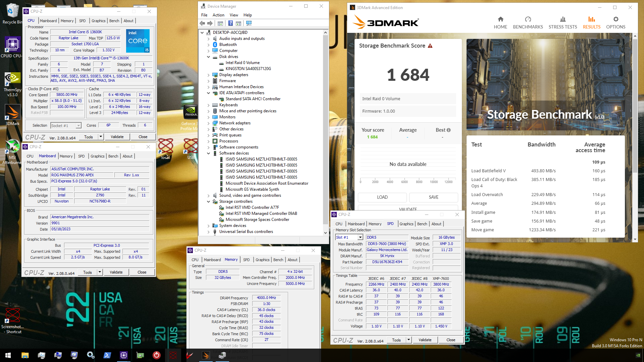The width and height of the screenshot is (644, 362).
Task: Open the STRESS TESTS section in 3DMark
Action: [563, 23]
